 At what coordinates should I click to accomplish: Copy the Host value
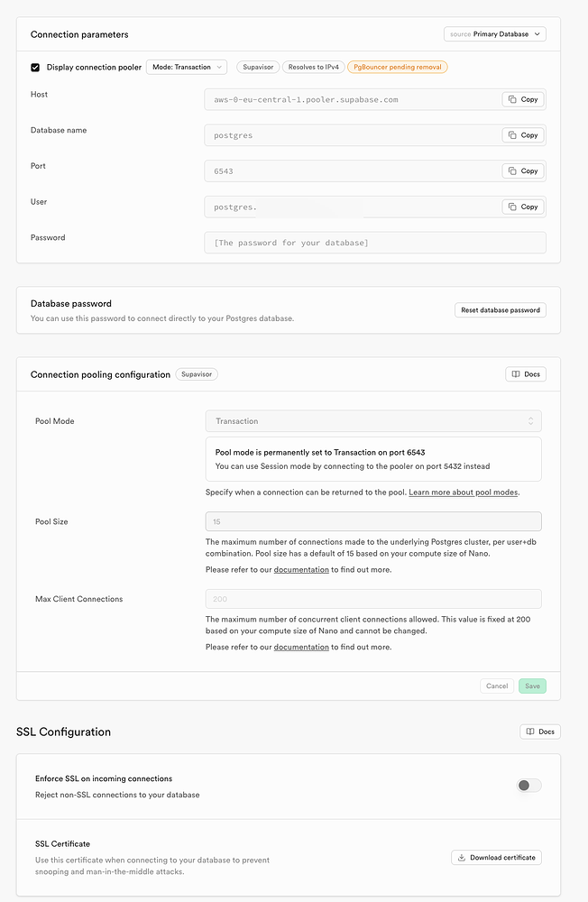523,99
